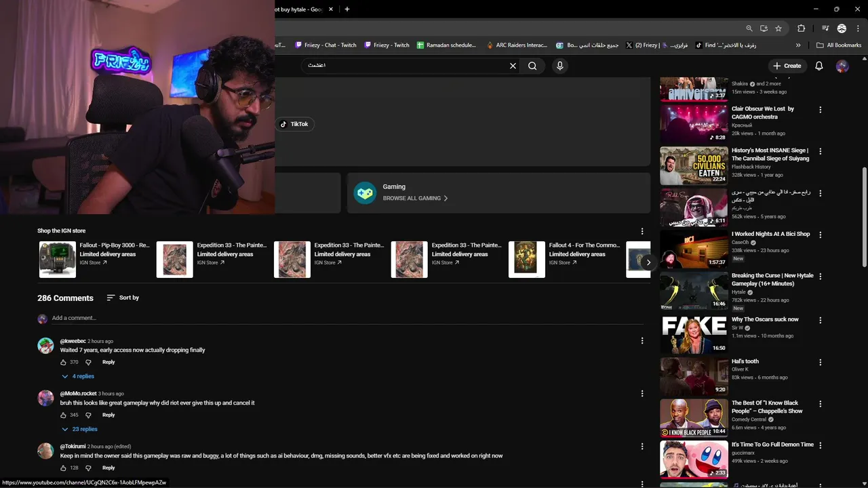Open the 'Fallout 4 - For The Commo...' product

(564, 259)
